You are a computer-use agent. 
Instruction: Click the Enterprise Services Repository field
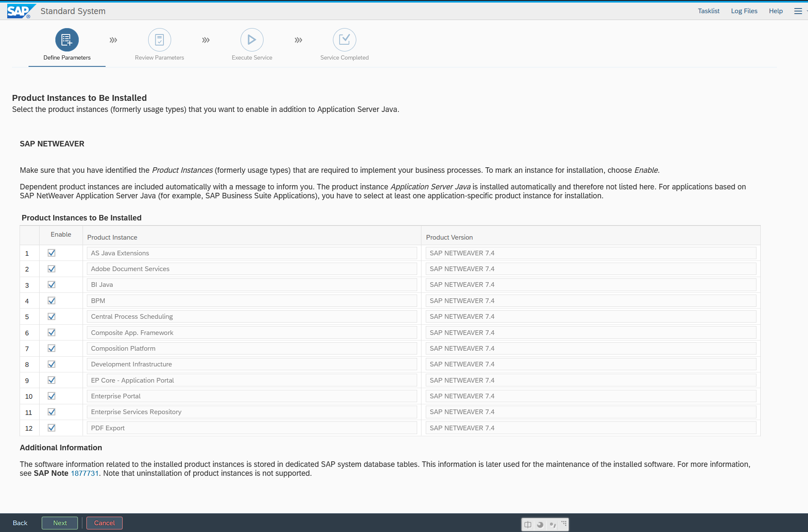pyautogui.click(x=252, y=412)
